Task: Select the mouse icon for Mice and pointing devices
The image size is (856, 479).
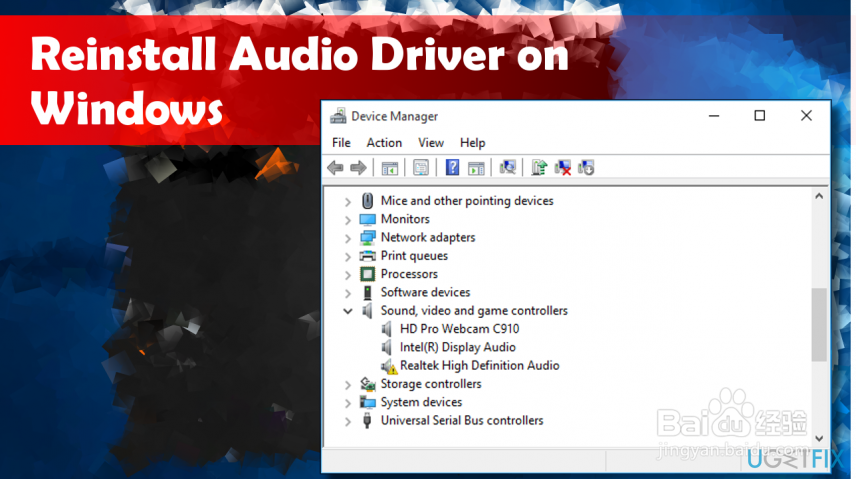Action: click(x=367, y=200)
